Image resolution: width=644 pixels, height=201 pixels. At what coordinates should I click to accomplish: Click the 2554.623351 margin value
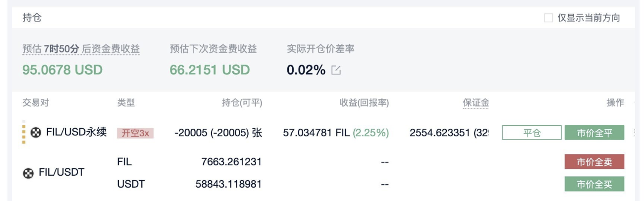pos(439,133)
